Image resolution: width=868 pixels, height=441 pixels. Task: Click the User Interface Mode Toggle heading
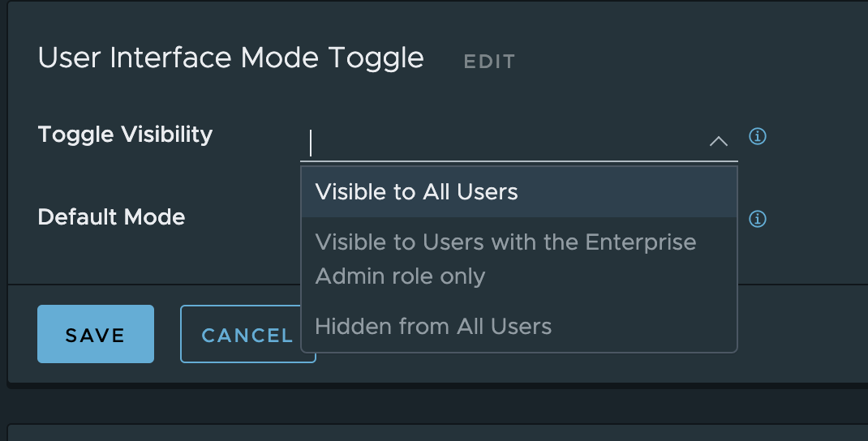(x=230, y=58)
